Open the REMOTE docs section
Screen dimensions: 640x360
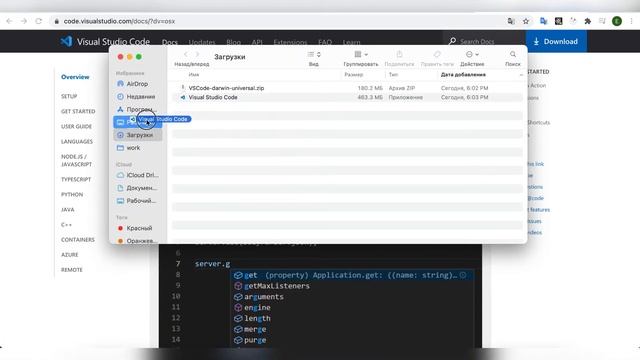72,270
